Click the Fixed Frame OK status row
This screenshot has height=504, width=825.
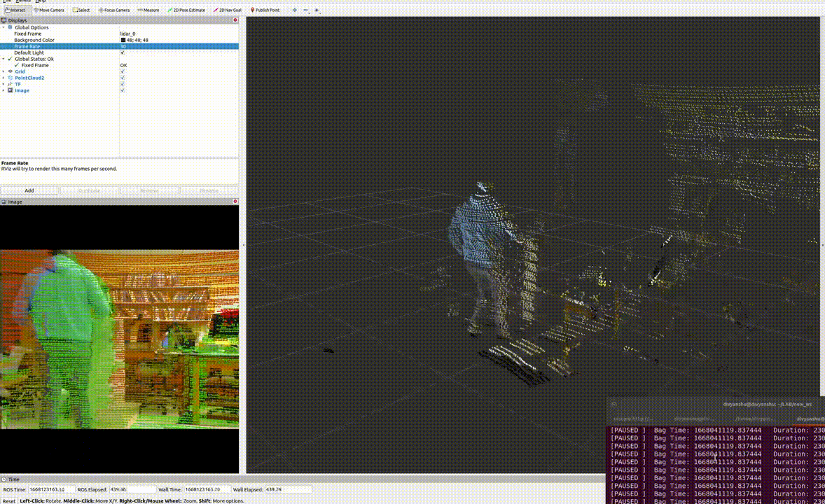coord(120,65)
